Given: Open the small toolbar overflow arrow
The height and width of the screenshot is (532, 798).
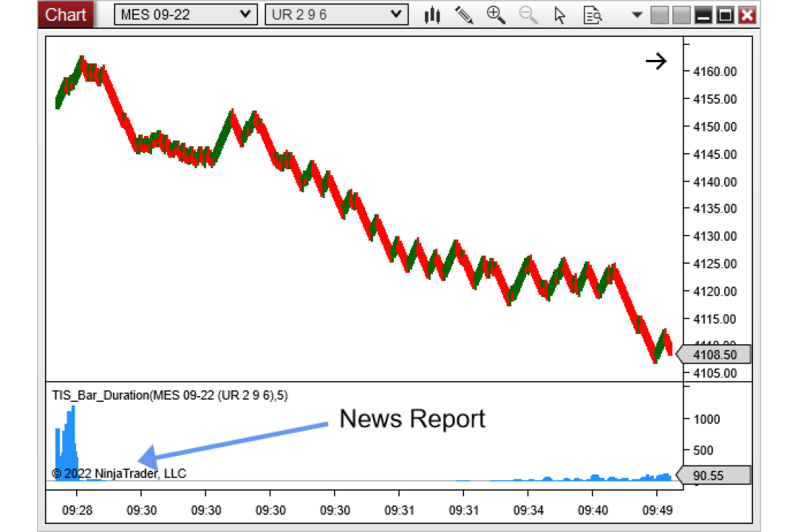Looking at the screenshot, I should pyautogui.click(x=637, y=16).
